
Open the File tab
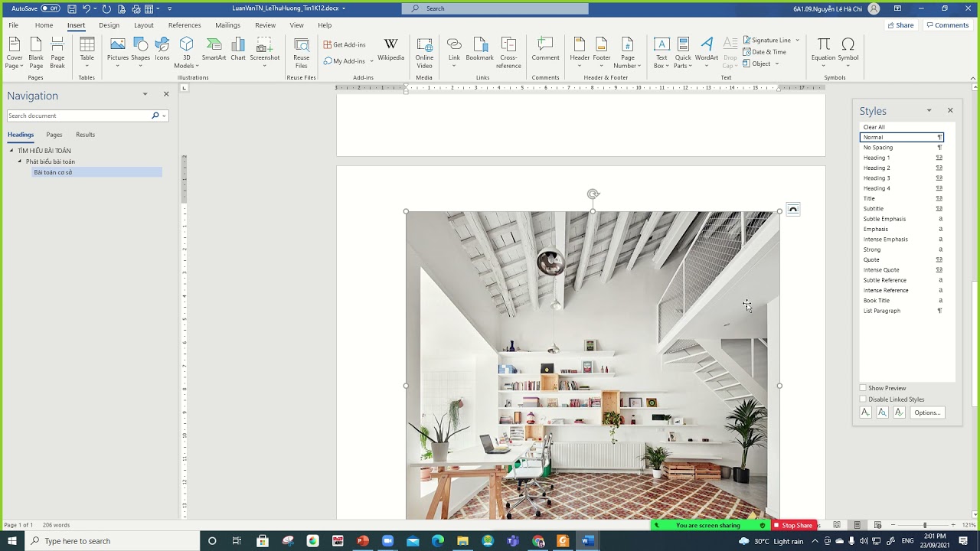(14, 25)
